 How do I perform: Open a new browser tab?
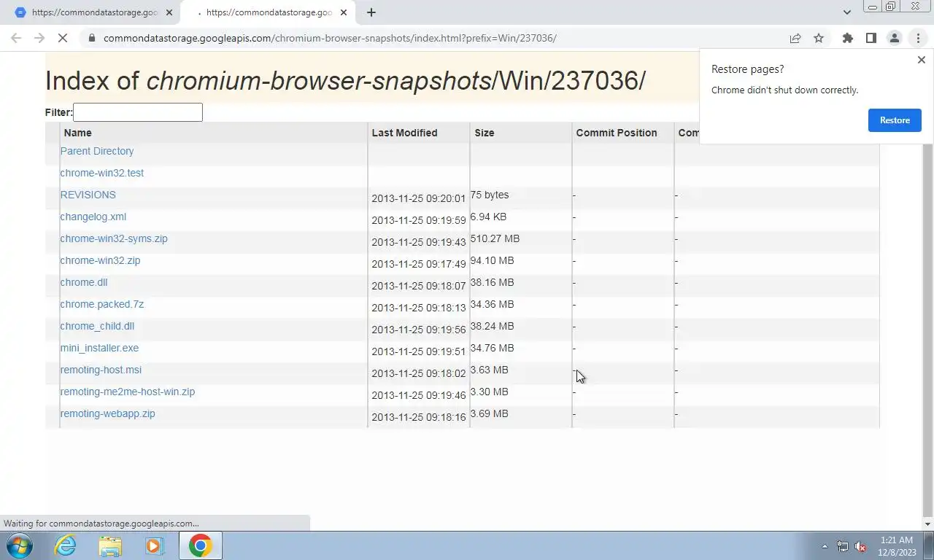(x=371, y=12)
